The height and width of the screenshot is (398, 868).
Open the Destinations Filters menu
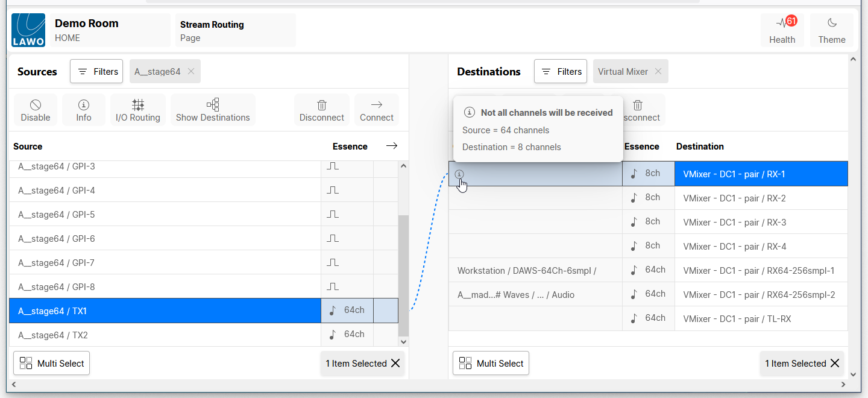point(561,71)
